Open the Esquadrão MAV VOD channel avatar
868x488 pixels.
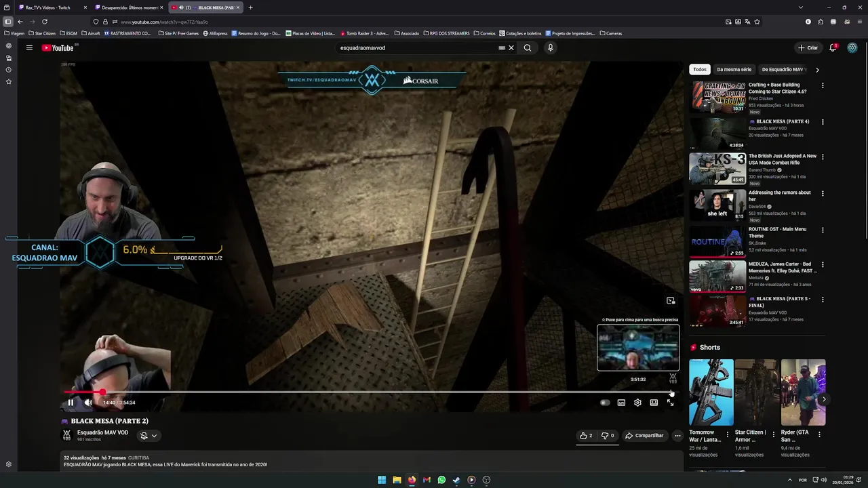pos(67,435)
